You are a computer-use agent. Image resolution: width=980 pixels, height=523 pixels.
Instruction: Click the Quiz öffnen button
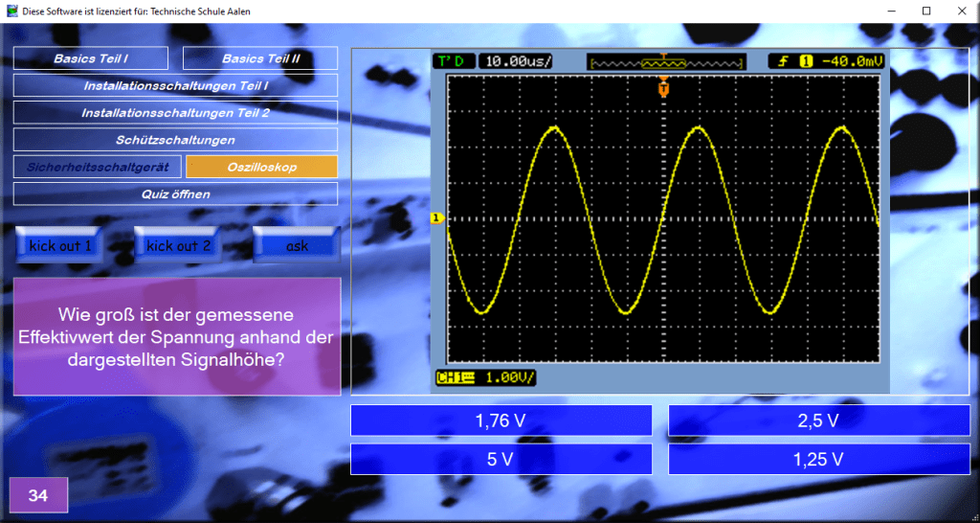175,193
